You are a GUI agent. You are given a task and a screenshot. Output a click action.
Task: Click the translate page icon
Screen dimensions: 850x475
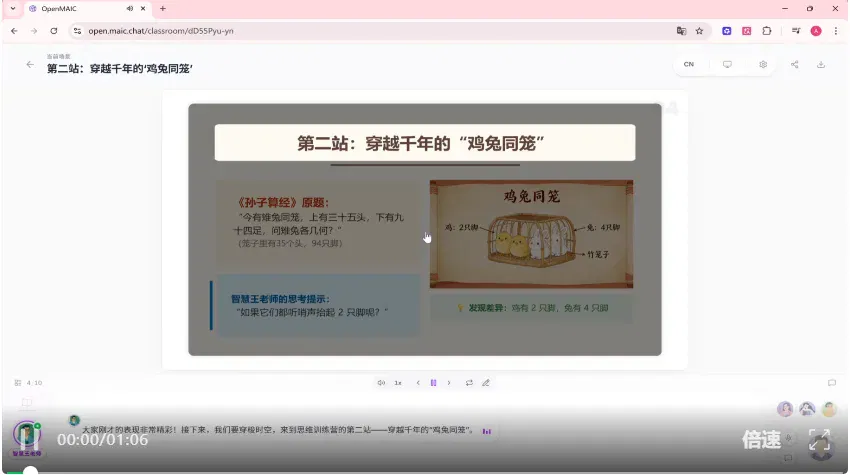tap(681, 31)
